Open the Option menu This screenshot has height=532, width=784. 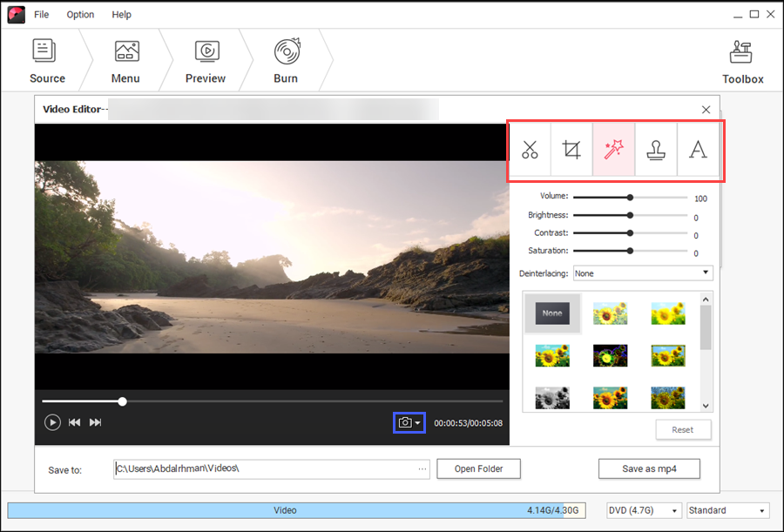pos(80,14)
